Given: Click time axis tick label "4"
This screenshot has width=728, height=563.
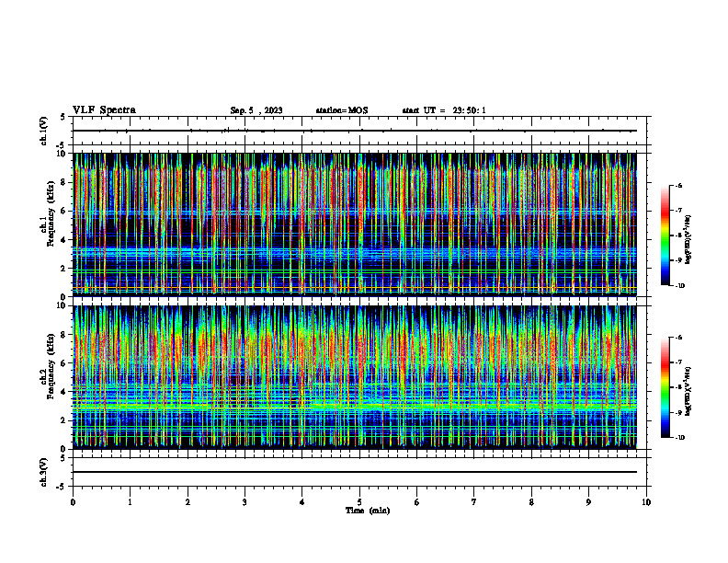Looking at the screenshot, I should click(x=302, y=502).
